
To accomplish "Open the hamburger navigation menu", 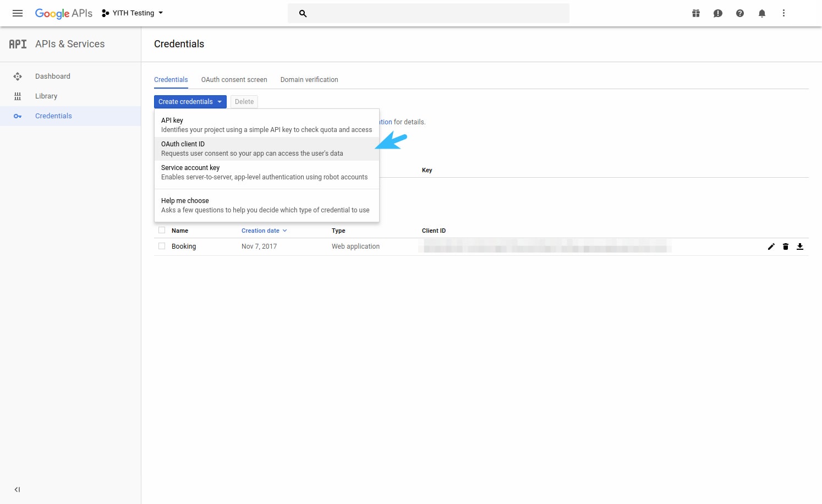I will pyautogui.click(x=18, y=13).
